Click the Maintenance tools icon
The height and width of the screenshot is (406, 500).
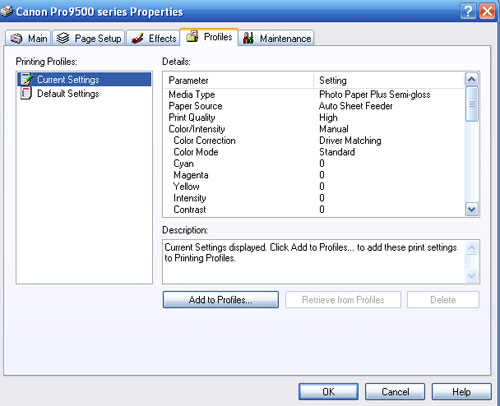[248, 38]
